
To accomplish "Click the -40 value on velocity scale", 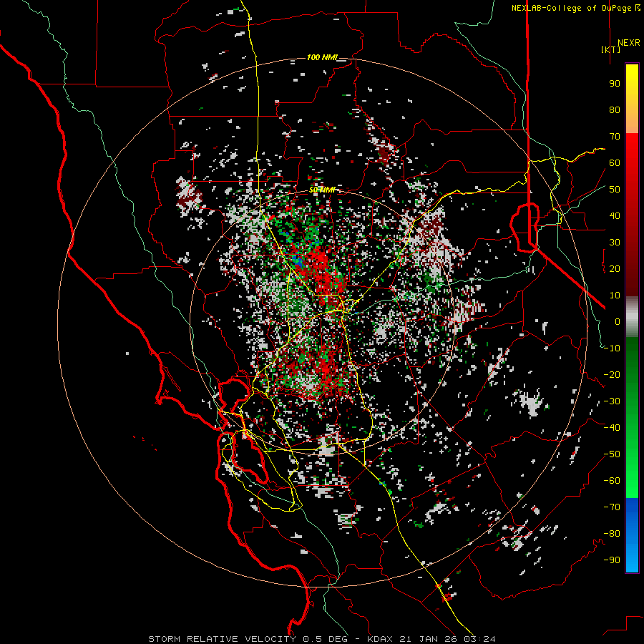I will [612, 428].
